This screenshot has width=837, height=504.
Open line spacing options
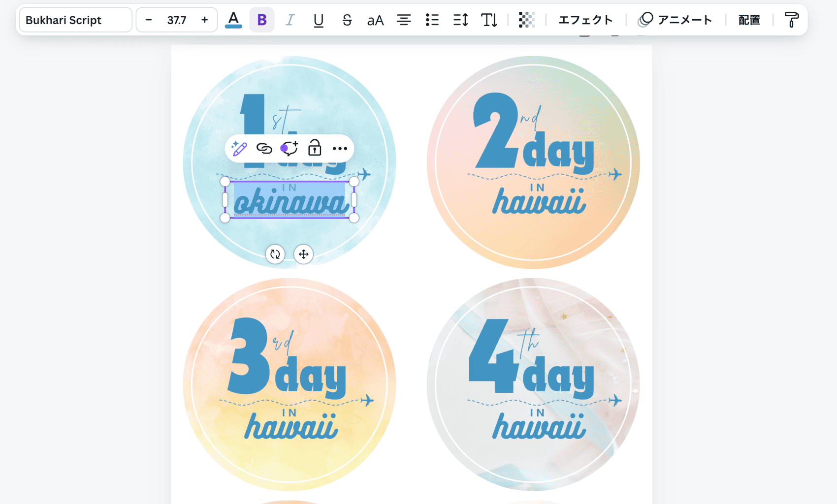pyautogui.click(x=460, y=20)
